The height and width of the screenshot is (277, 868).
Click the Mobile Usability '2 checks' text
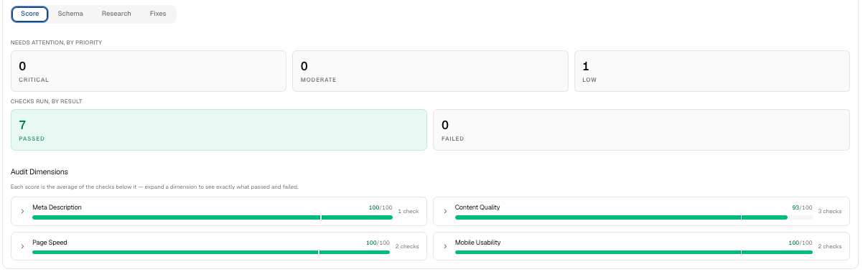tap(830, 247)
